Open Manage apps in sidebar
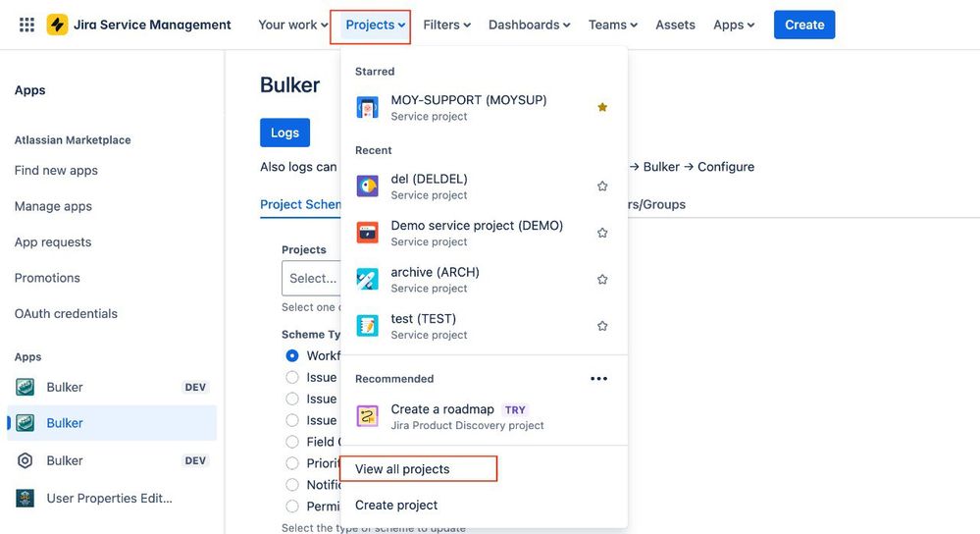Image resolution: width=980 pixels, height=534 pixels. tap(53, 206)
